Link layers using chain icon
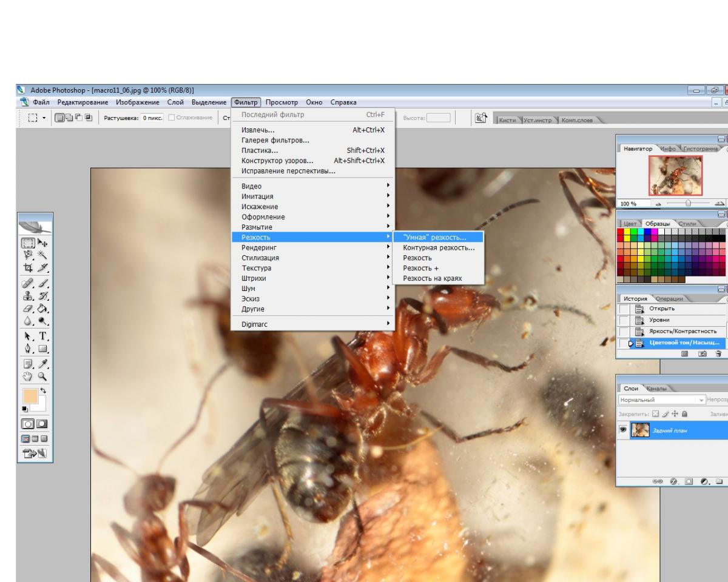The height and width of the screenshot is (582, 728). pyautogui.click(x=659, y=481)
